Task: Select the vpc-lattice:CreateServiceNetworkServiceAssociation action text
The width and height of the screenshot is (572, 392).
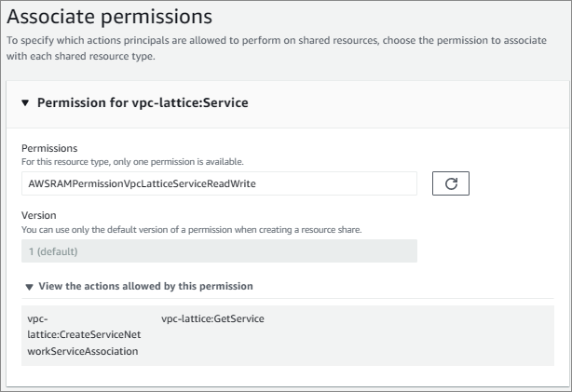Action: pyautogui.click(x=84, y=335)
